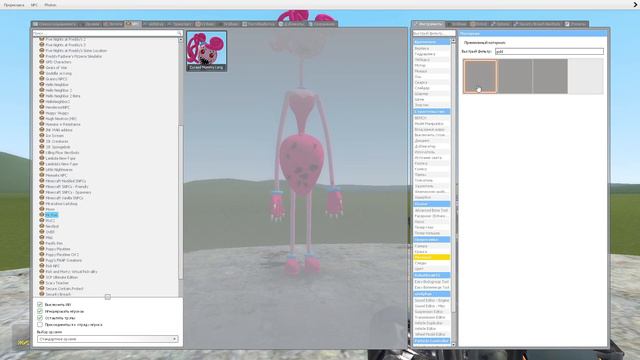Click the icon beside Ice Scream
Image resolution: width=640 pixels, height=360 pixels.
42,135
